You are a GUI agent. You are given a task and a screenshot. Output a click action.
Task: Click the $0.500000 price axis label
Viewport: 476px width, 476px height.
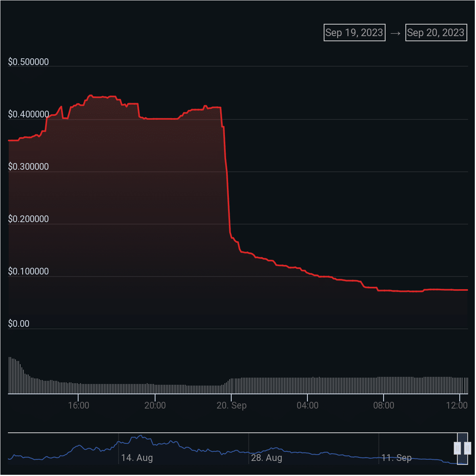pyautogui.click(x=29, y=62)
